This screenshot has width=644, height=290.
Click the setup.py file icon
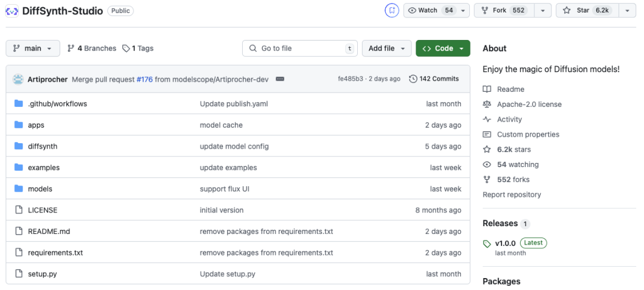[x=18, y=274]
